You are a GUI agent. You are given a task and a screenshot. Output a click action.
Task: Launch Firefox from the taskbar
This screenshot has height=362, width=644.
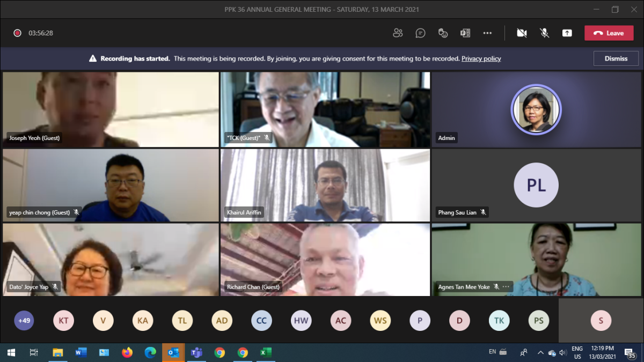click(x=127, y=352)
